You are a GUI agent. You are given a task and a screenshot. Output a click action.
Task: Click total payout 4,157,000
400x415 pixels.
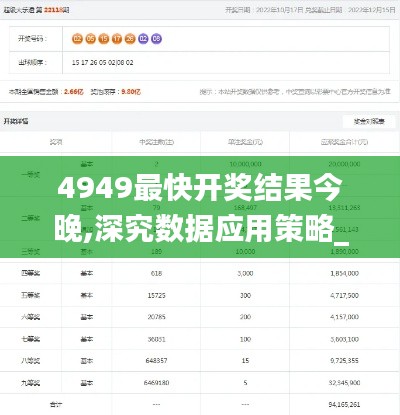pos(344,317)
